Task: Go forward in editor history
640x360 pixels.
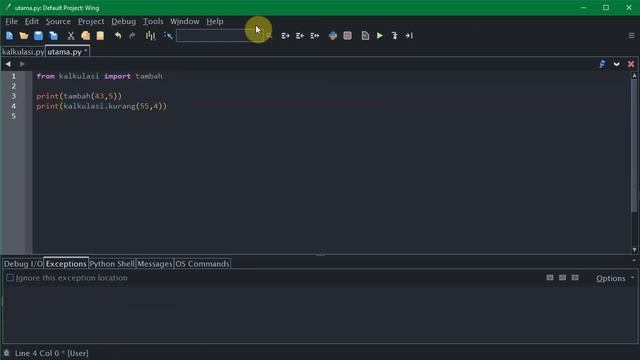Action: [22, 64]
